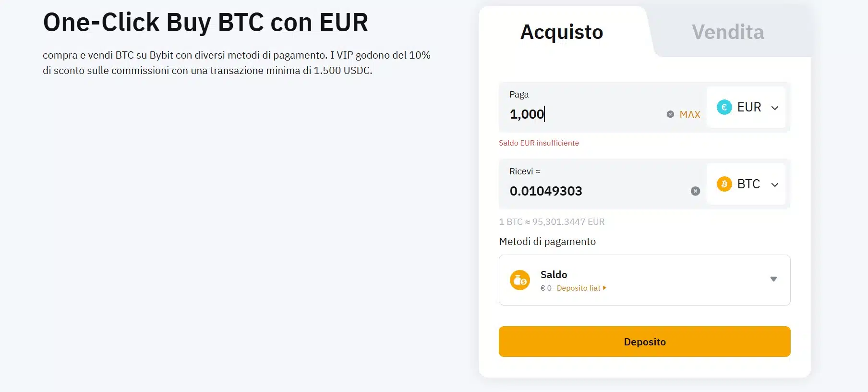
Task: Open the EUR currency selector
Action: pos(746,107)
